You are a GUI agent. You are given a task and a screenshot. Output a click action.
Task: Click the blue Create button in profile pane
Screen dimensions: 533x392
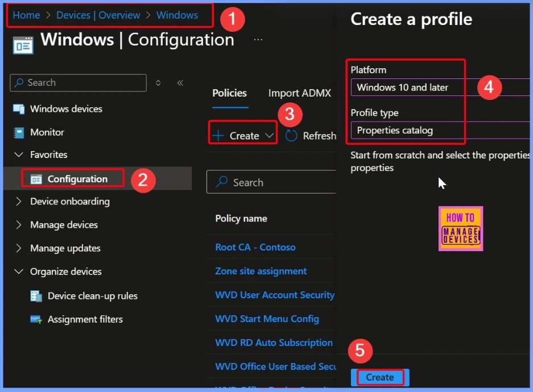tap(379, 377)
